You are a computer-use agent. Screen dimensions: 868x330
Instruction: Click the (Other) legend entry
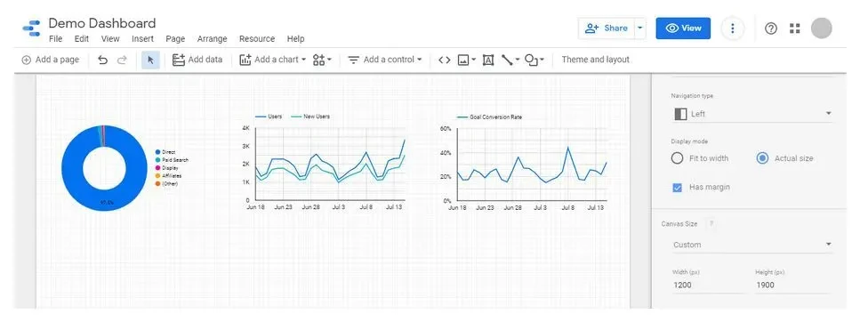tap(166, 183)
